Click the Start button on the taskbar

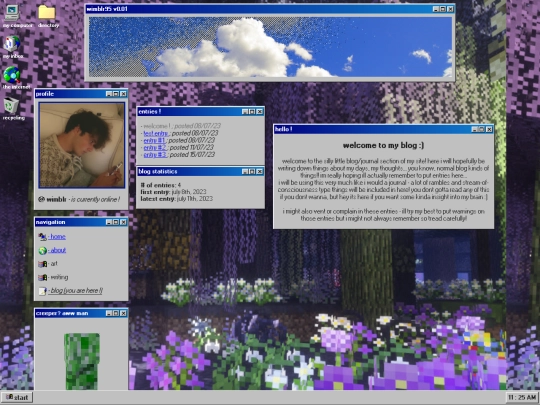[17, 397]
